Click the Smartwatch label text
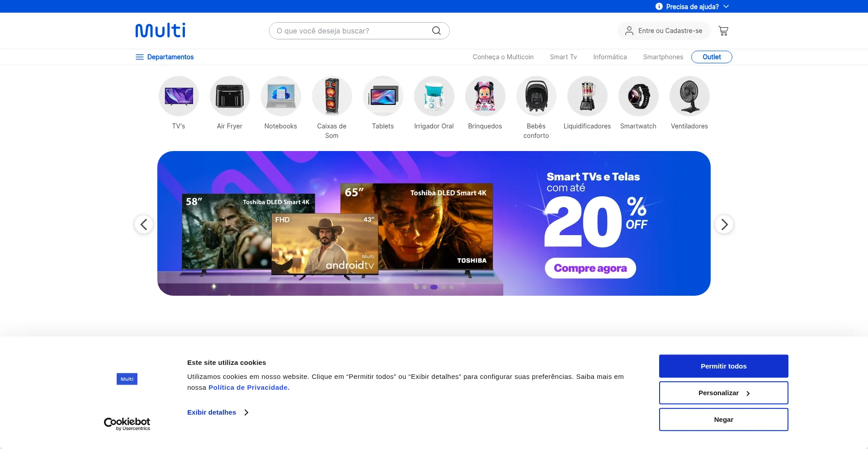The height and width of the screenshot is (449, 868). (x=638, y=126)
